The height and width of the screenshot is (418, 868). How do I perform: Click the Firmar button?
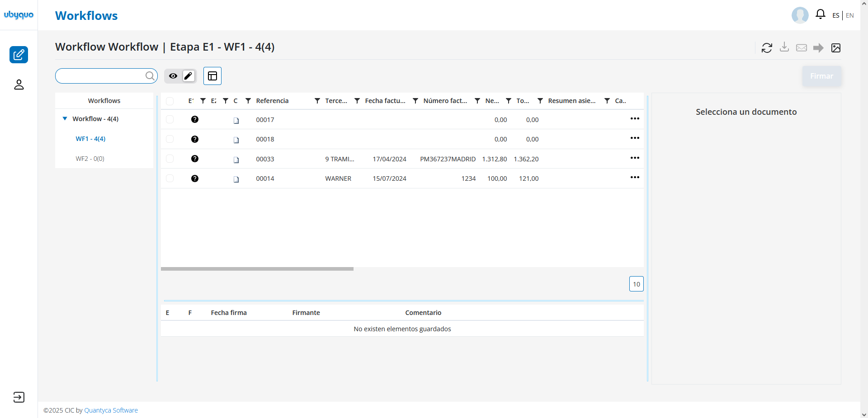click(x=821, y=76)
